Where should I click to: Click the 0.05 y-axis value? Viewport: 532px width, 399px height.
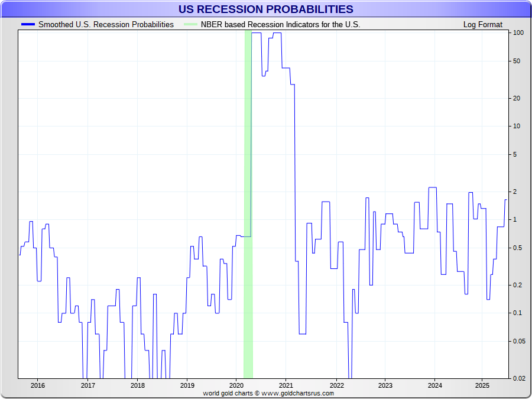(x=518, y=341)
